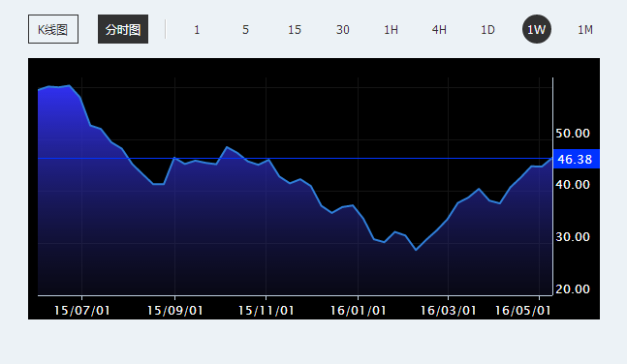Screen dimensions: 627x364
Task: Choose the 15 minute interval
Action: 295,30
